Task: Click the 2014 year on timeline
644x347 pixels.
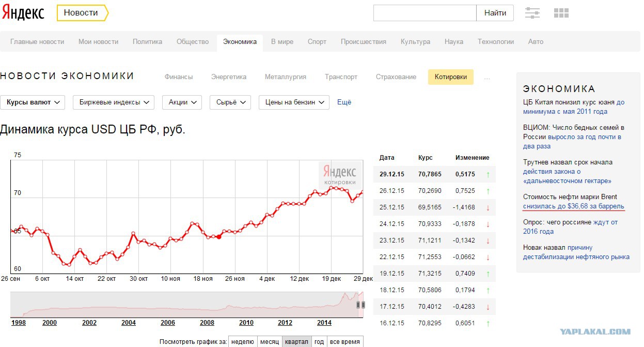Action: (324, 323)
